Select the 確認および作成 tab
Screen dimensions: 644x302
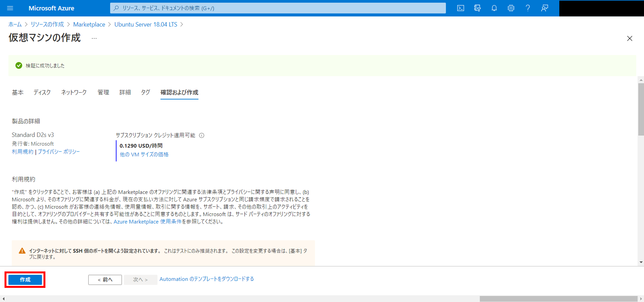(179, 92)
